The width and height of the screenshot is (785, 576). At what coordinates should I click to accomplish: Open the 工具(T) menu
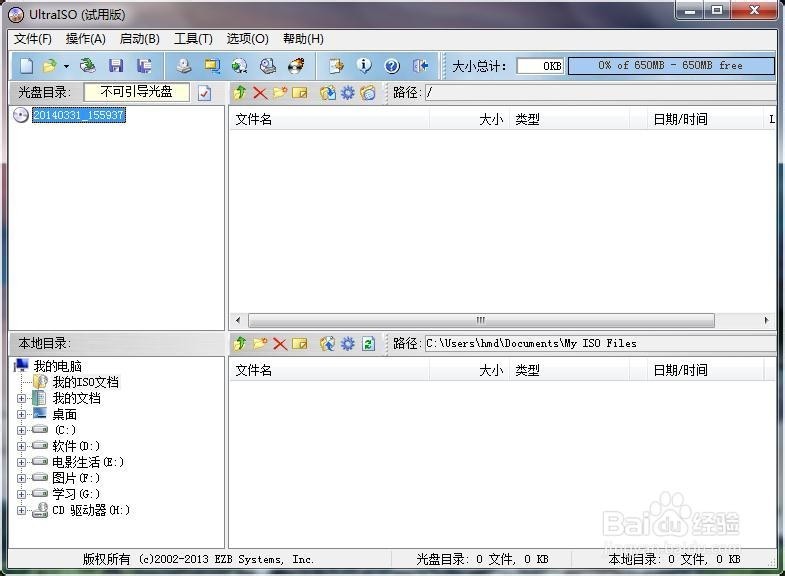click(193, 39)
